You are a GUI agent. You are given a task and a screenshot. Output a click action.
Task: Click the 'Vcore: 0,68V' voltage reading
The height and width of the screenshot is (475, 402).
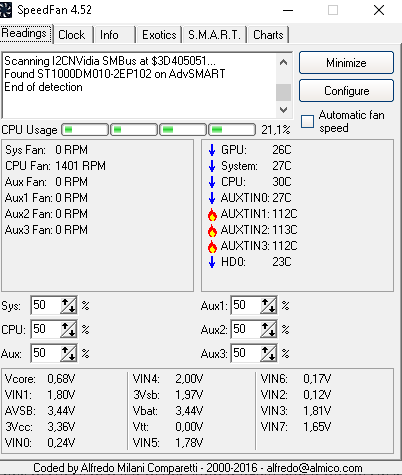(x=40, y=379)
